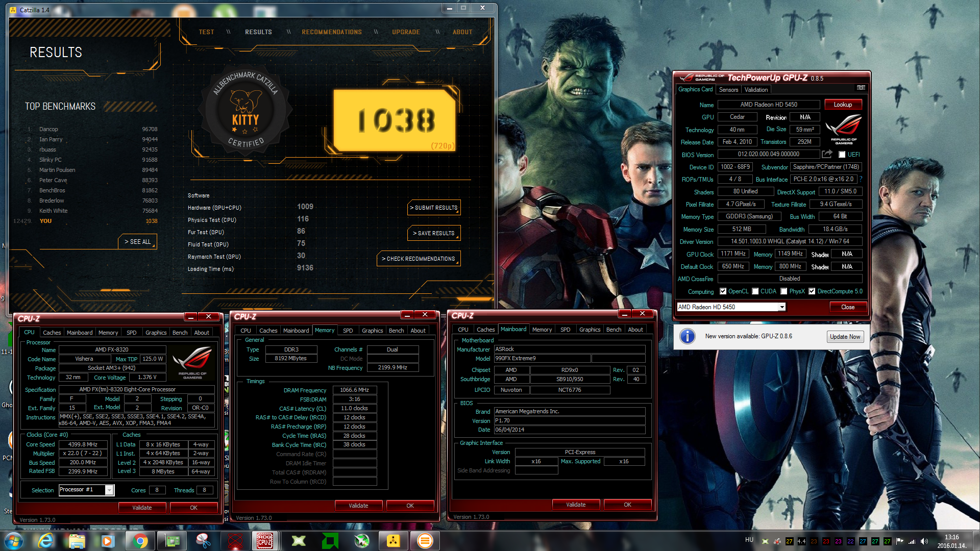Switch to the Sensors tab in GPU-Z
This screenshot has width=980, height=551.
tap(728, 90)
